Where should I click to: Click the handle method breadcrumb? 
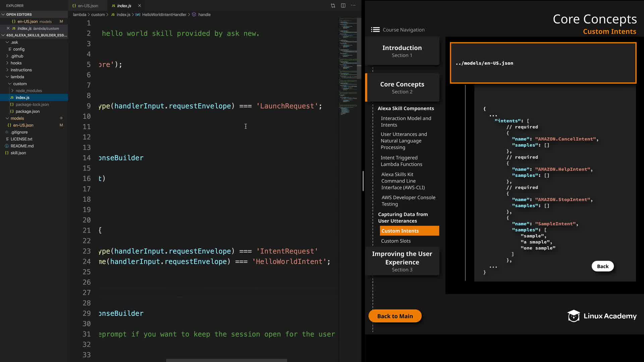pyautogui.click(x=204, y=15)
